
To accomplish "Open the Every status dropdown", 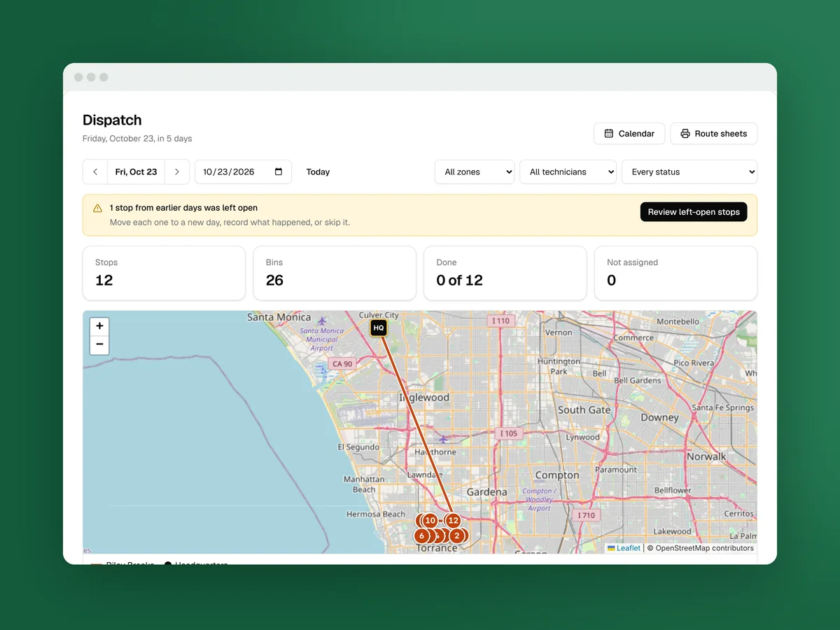I will click(x=689, y=172).
